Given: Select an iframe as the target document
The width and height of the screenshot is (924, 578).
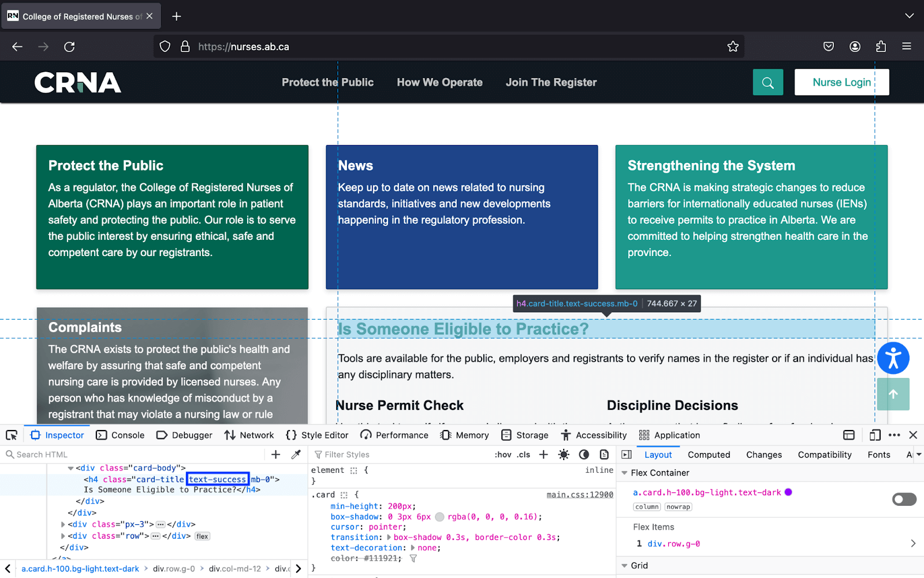Looking at the screenshot, I should coord(849,435).
